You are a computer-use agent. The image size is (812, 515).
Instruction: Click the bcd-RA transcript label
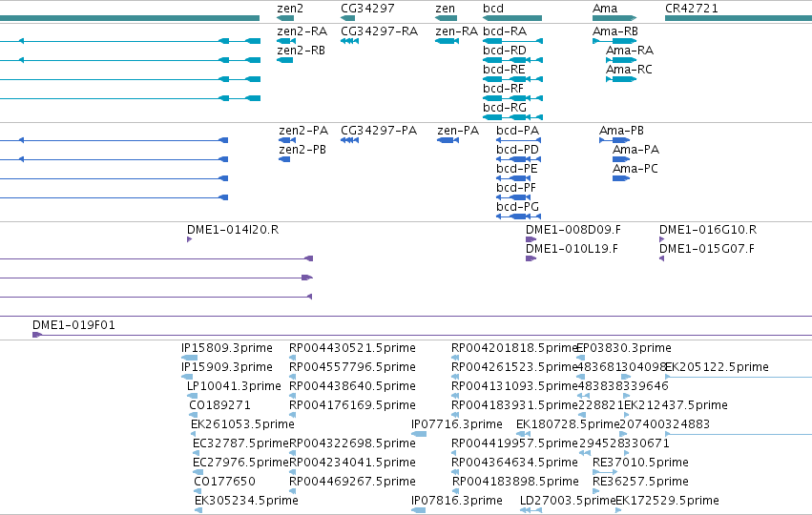[x=505, y=31]
